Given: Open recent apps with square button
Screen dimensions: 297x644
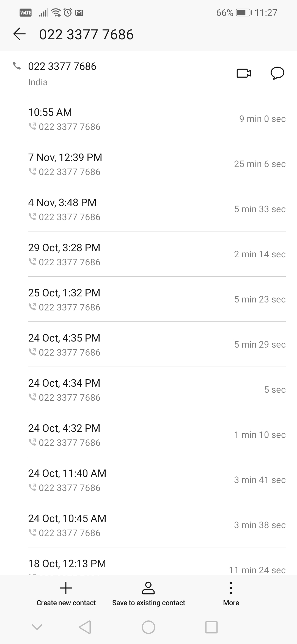Looking at the screenshot, I should (x=211, y=627).
